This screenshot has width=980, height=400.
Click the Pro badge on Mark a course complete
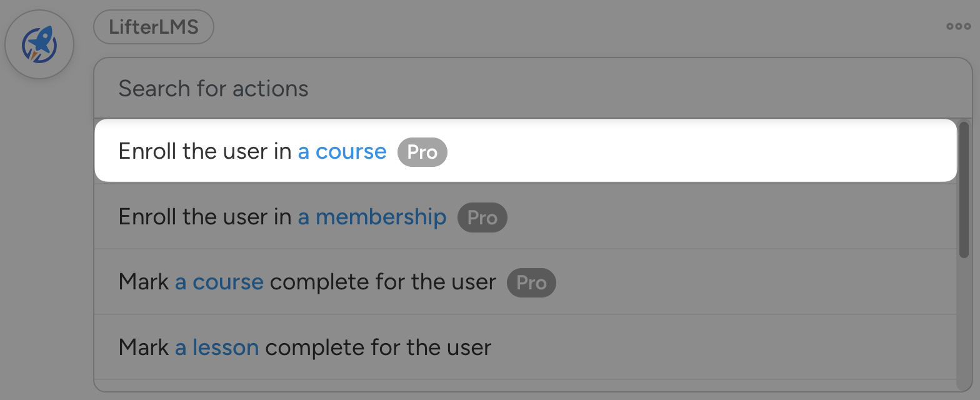[531, 282]
